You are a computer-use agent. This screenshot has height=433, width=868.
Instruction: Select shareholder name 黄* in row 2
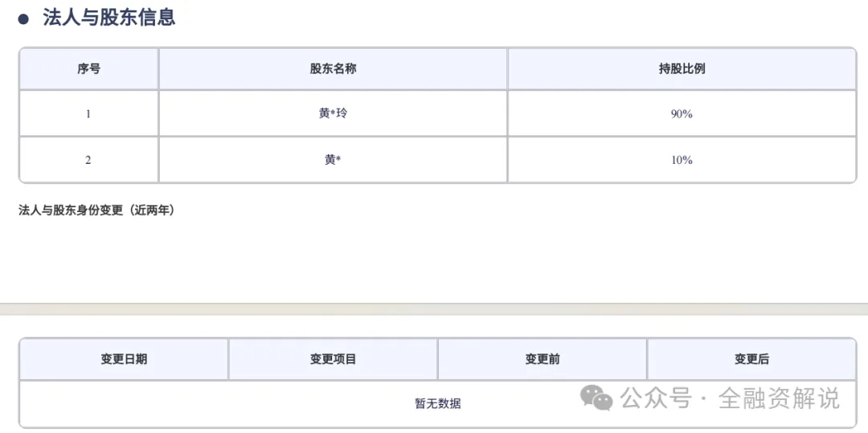(333, 160)
